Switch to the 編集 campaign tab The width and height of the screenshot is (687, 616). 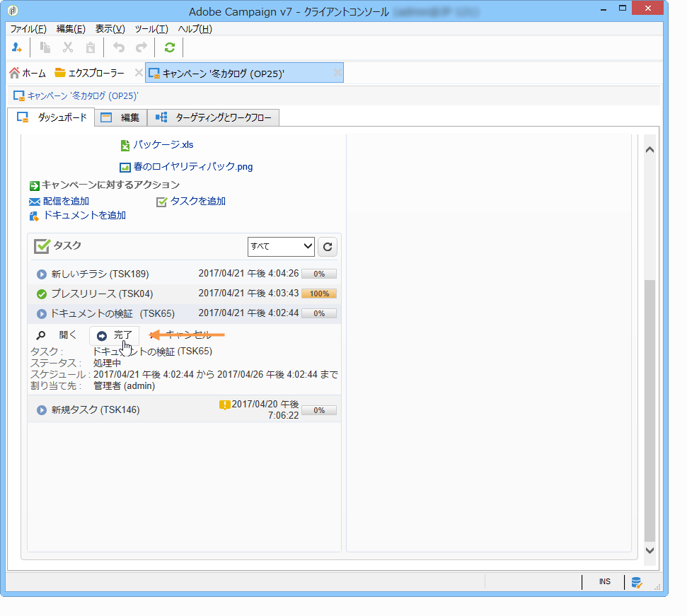[120, 117]
